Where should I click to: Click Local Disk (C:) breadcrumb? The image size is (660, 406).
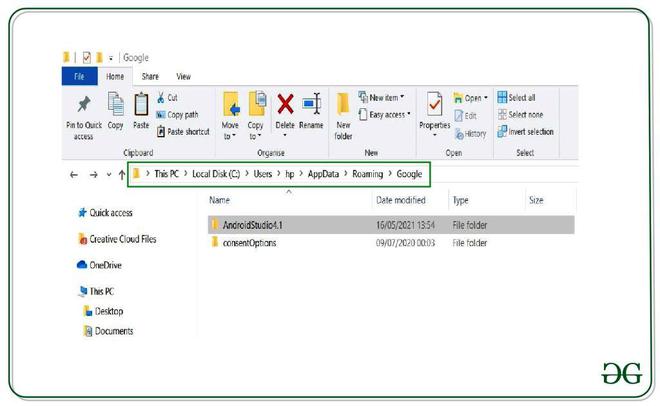pyautogui.click(x=216, y=174)
